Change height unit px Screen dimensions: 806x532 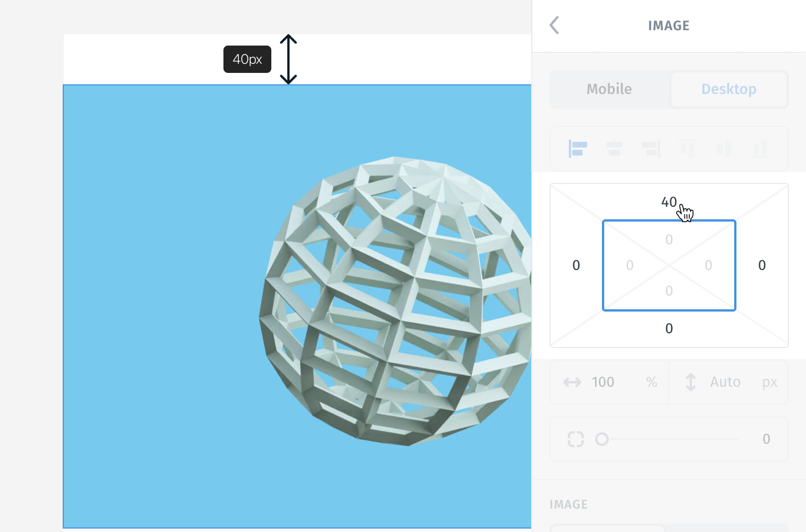point(770,382)
